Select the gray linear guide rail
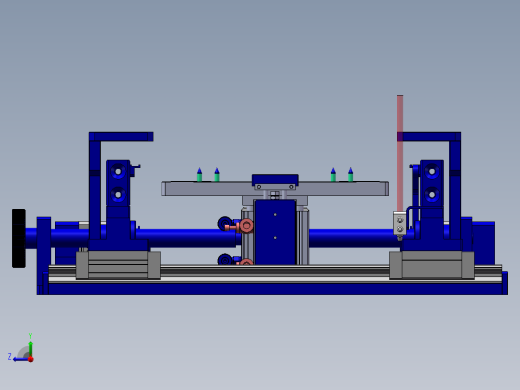The height and width of the screenshot is (390, 520). [x=275, y=274]
